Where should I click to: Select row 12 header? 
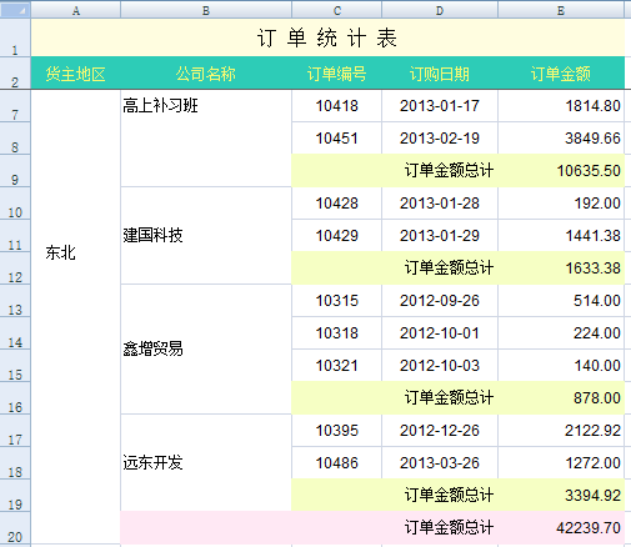click(15, 268)
